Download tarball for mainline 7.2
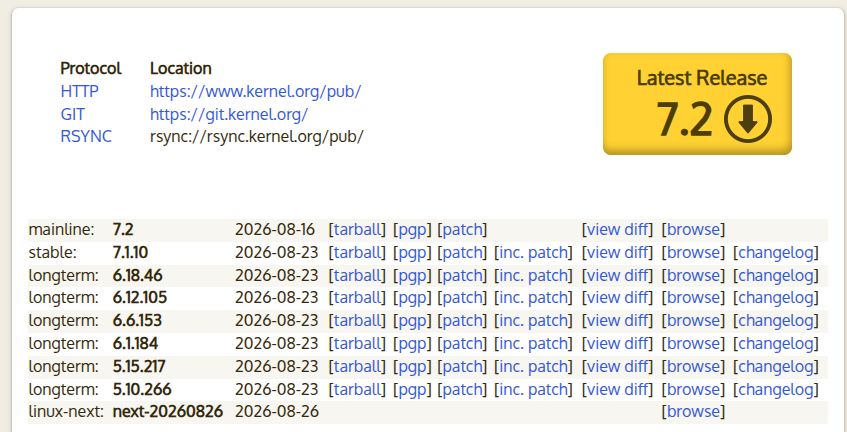847x432 pixels. coord(357,230)
